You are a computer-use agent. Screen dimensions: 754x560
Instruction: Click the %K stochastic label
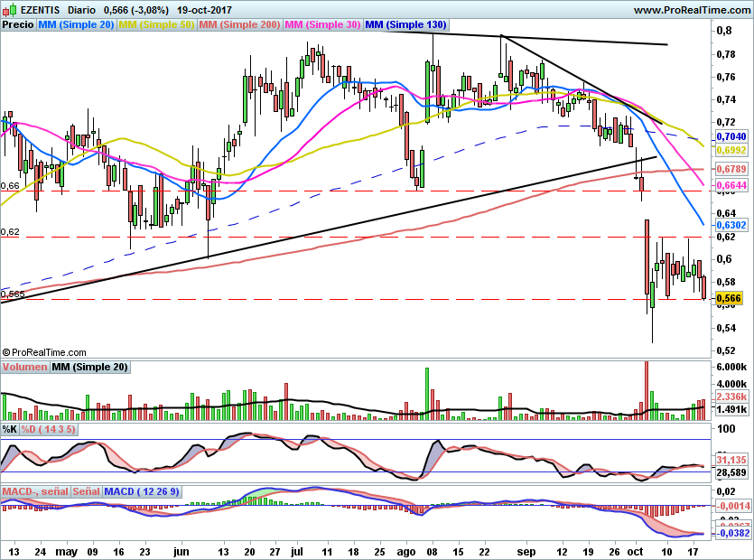[x=10, y=429]
